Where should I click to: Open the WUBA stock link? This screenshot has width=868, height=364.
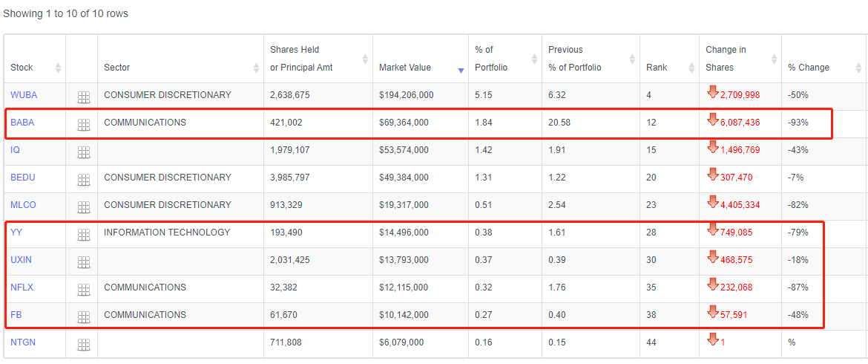click(x=24, y=95)
